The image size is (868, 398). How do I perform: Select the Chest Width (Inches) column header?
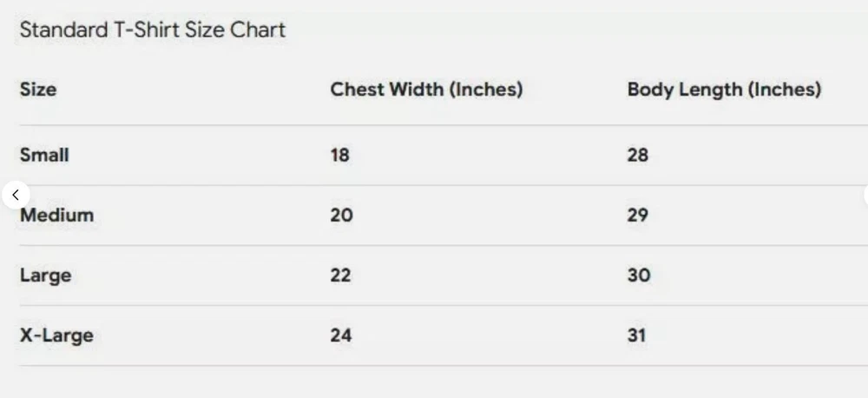click(426, 90)
